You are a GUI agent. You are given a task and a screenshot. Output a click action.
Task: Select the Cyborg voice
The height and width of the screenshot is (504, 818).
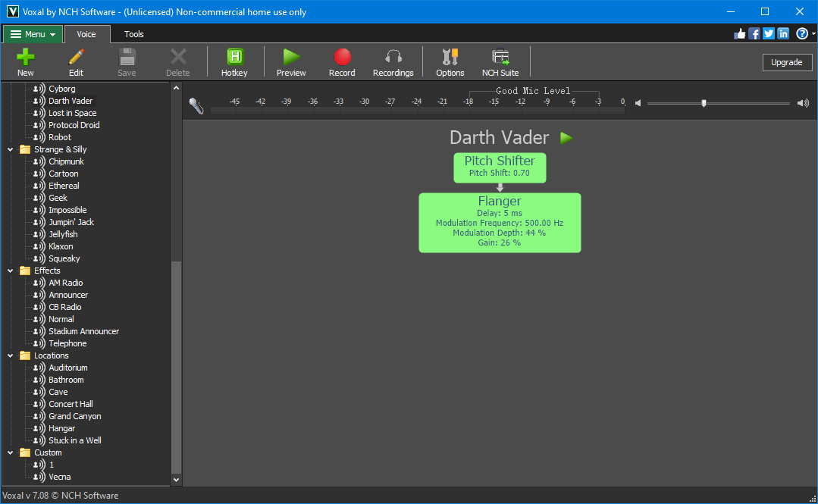62,89
